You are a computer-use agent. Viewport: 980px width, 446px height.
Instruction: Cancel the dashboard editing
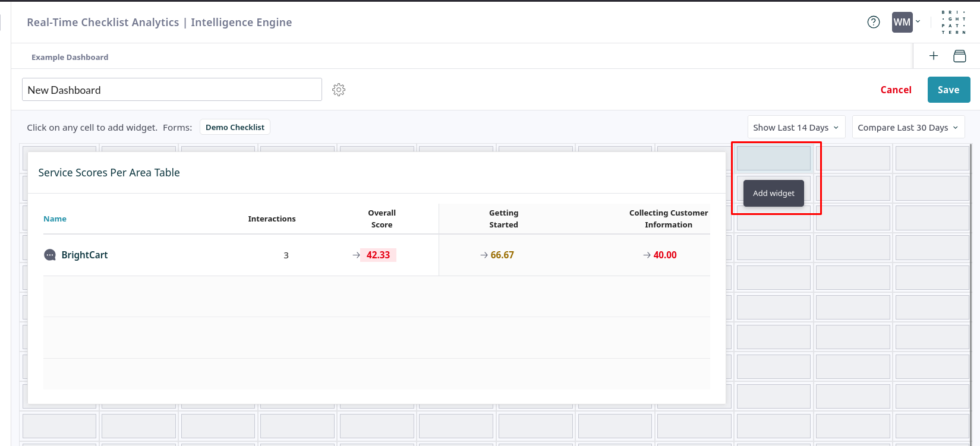(896, 90)
